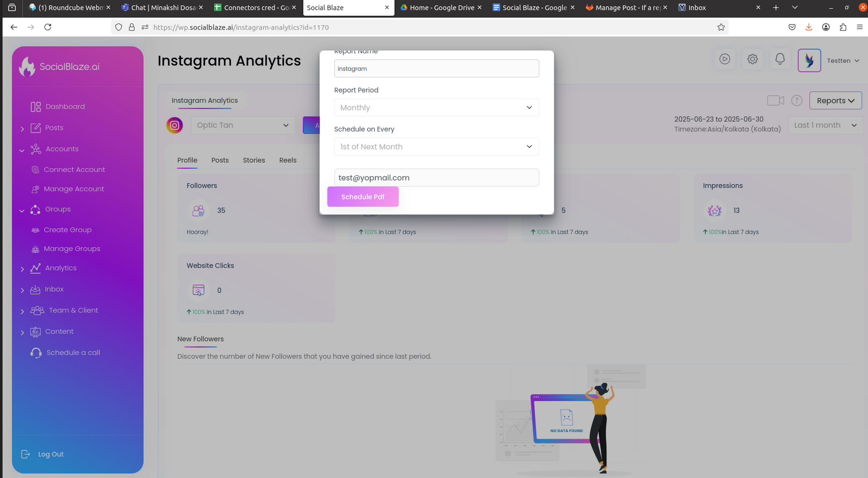The image size is (868, 478).
Task: Switch to the Roundcube Webmail browser tab
Action: click(x=70, y=8)
